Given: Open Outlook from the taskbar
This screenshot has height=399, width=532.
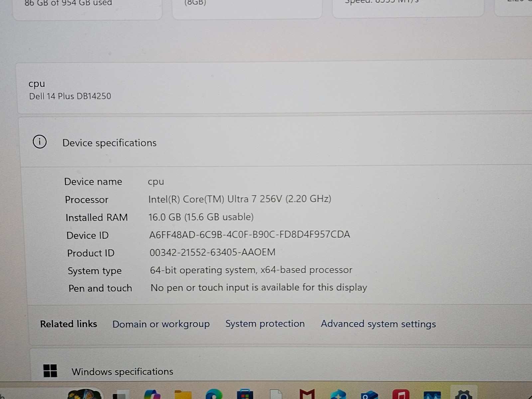Looking at the screenshot, I should [369, 395].
